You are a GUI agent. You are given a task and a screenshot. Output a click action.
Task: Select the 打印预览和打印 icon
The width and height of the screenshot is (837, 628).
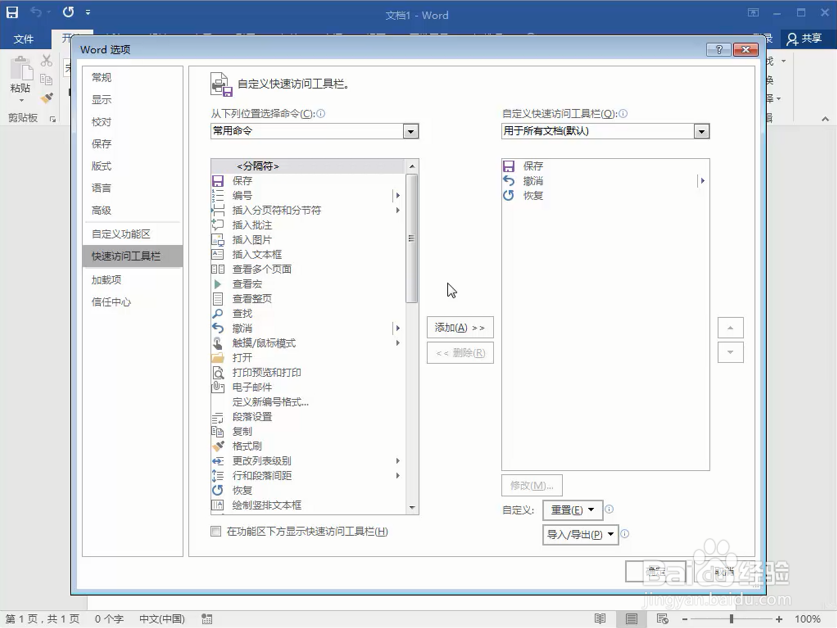point(218,372)
